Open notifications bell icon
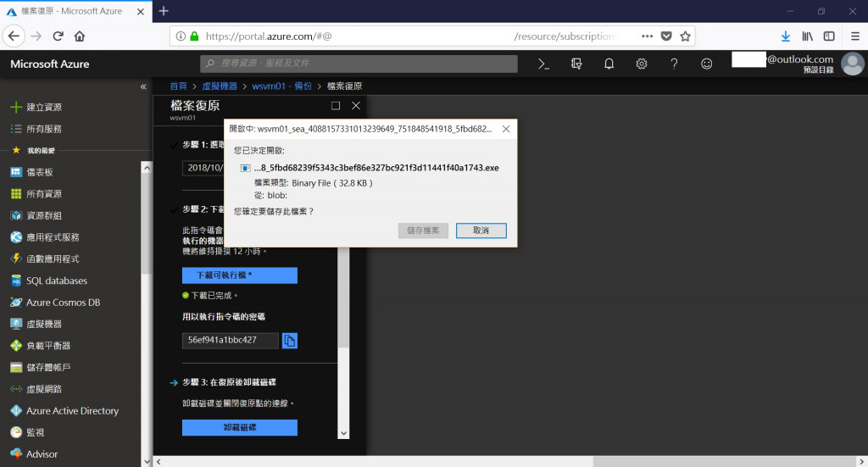868x467 pixels. (609, 64)
